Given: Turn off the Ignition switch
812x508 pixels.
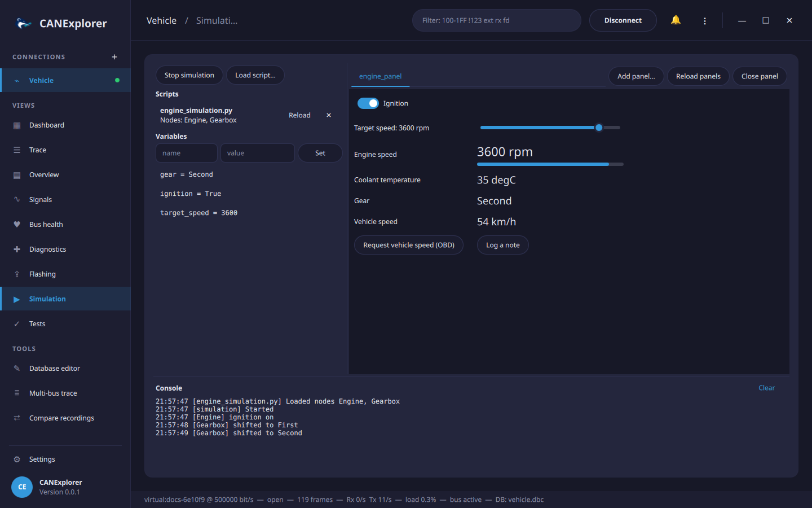Looking at the screenshot, I should point(368,103).
